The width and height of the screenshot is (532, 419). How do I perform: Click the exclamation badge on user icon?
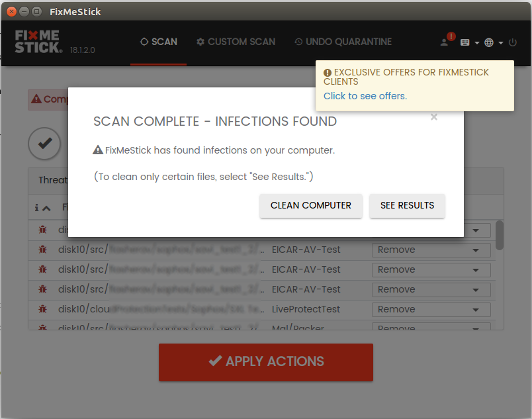(x=451, y=36)
